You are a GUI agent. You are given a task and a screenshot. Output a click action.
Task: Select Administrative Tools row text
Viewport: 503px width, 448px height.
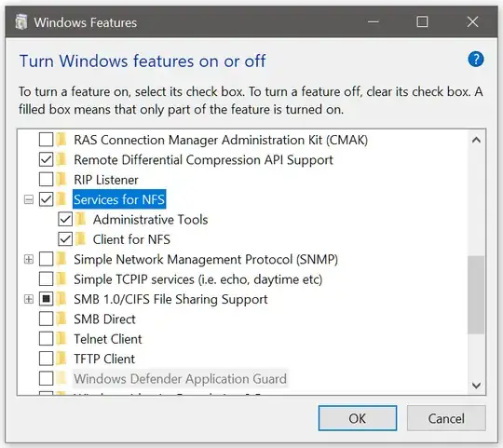pos(151,220)
